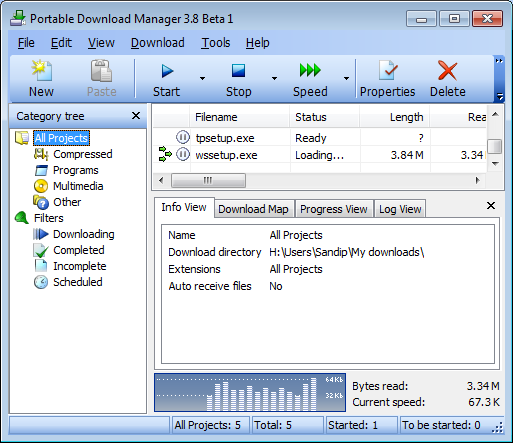Open the Tools menu
This screenshot has height=443, width=513.
coord(216,43)
